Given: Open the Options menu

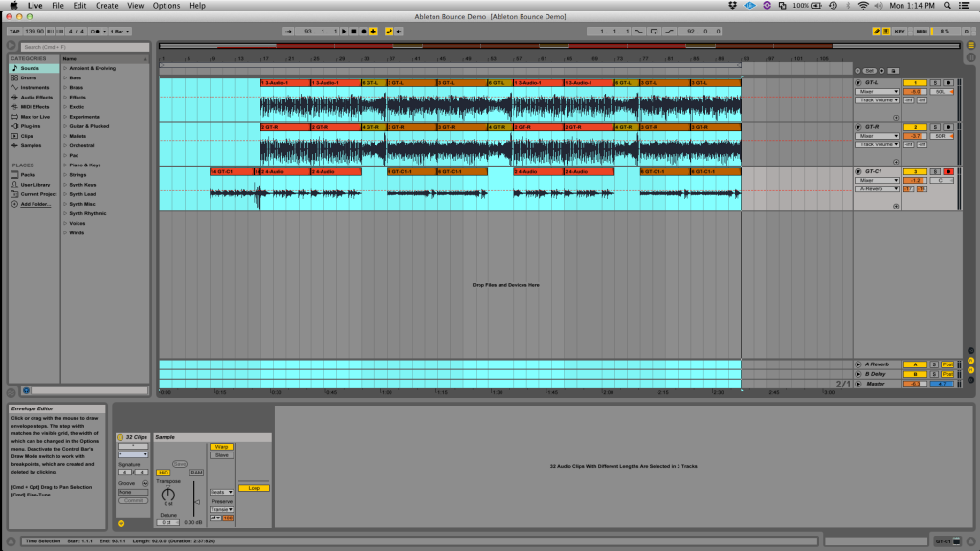Looking at the screenshot, I should click(167, 6).
